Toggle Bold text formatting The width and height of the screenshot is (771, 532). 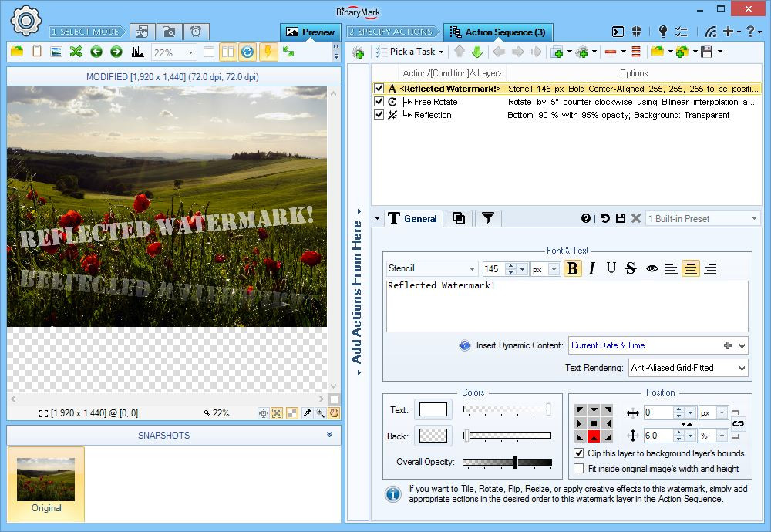point(572,269)
